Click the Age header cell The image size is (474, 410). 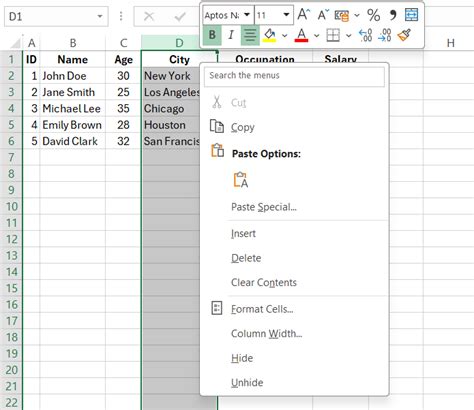[x=123, y=59]
